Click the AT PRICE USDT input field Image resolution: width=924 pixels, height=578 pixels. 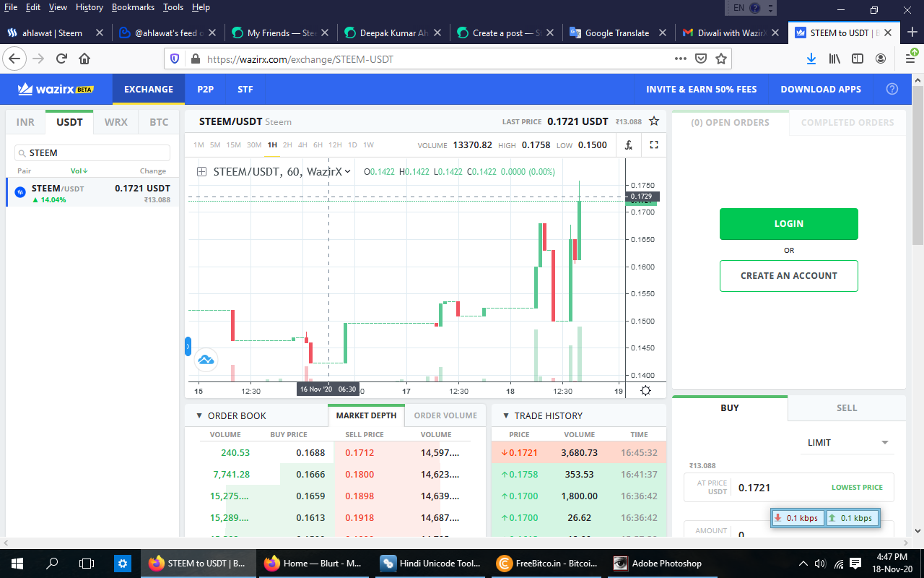(789, 487)
